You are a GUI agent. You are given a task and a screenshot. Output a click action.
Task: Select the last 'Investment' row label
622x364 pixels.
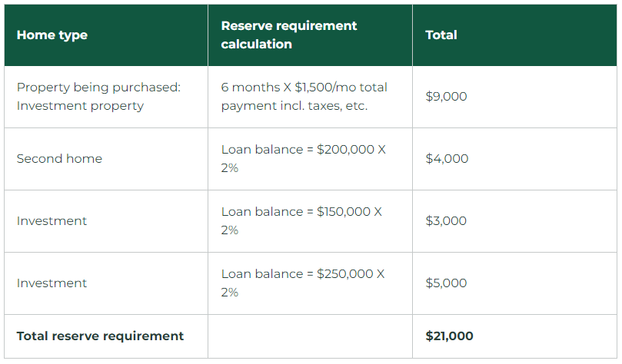pos(52,283)
